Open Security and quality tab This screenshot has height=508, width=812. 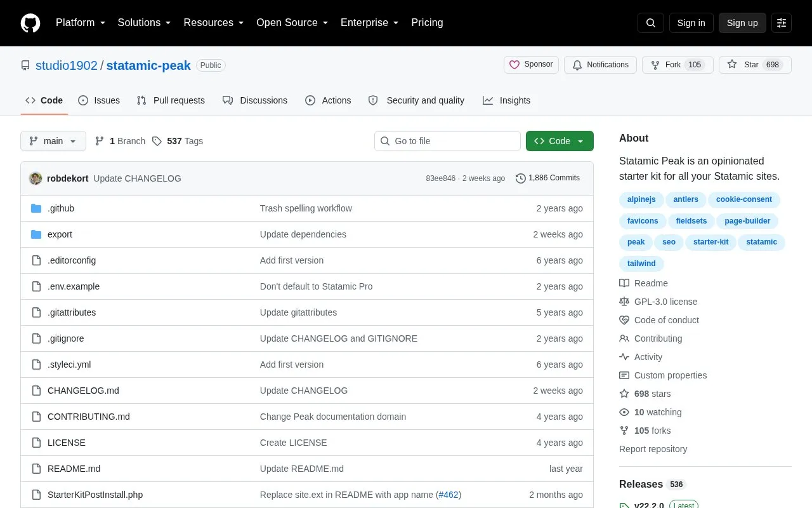(x=417, y=100)
